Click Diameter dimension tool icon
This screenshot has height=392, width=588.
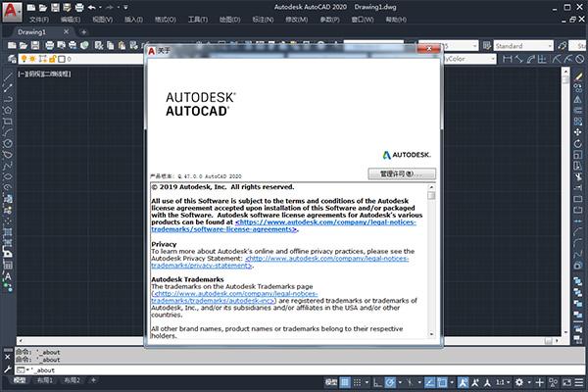coord(580,59)
